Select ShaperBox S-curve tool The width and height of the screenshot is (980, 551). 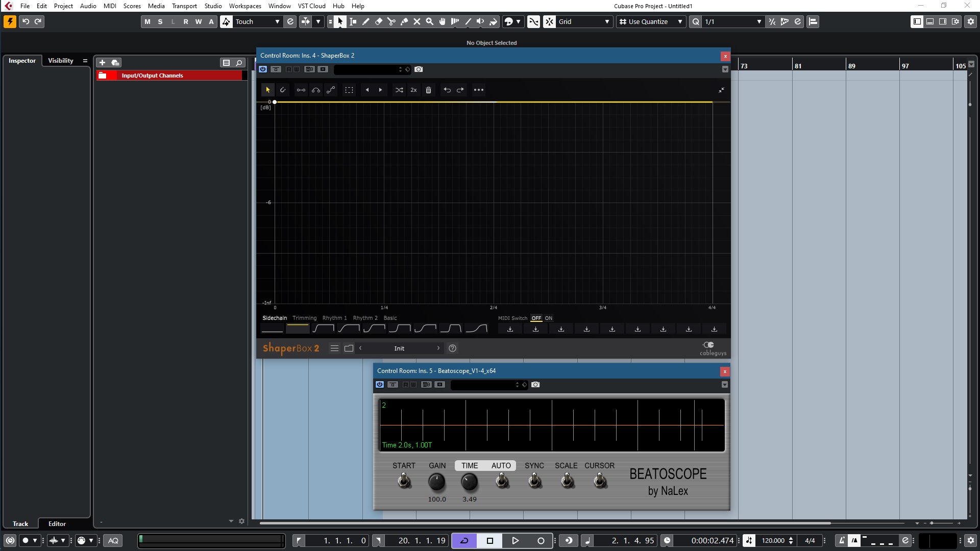pos(331,90)
